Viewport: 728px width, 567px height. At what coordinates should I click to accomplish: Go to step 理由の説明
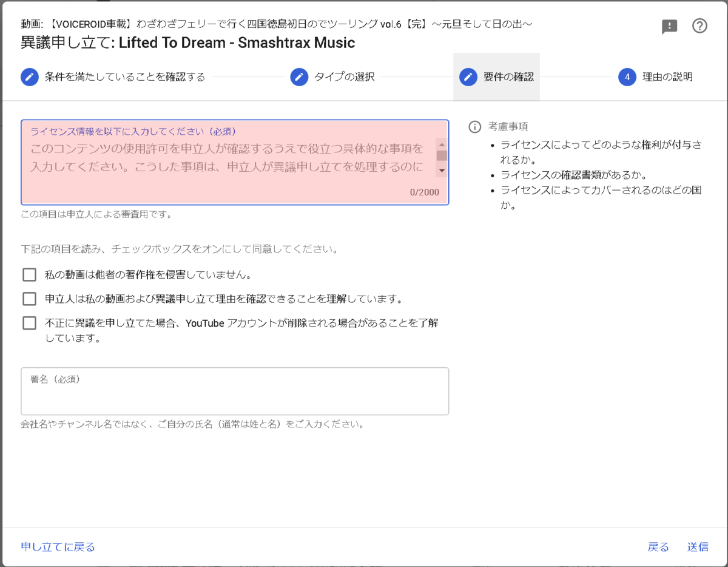tap(655, 77)
